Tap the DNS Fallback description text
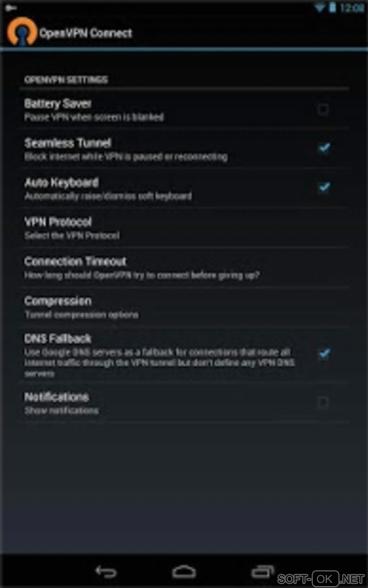Viewport: 368px width, 588px height. (159, 362)
